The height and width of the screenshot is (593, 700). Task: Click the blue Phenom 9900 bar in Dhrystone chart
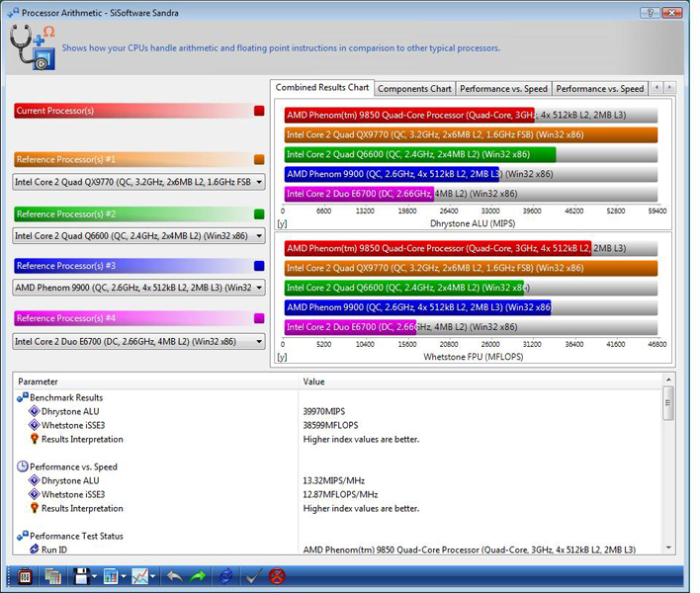coord(392,174)
